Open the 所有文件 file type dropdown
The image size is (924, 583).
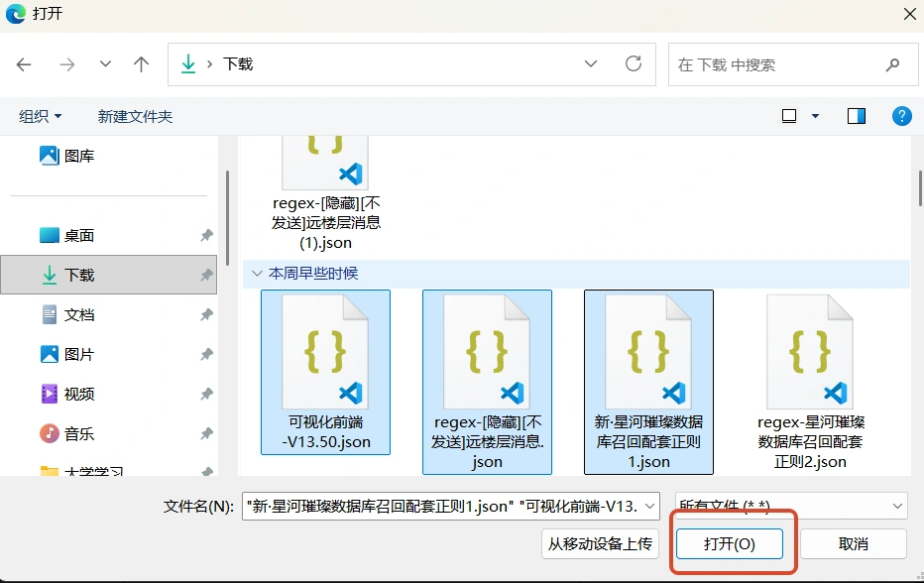791,507
